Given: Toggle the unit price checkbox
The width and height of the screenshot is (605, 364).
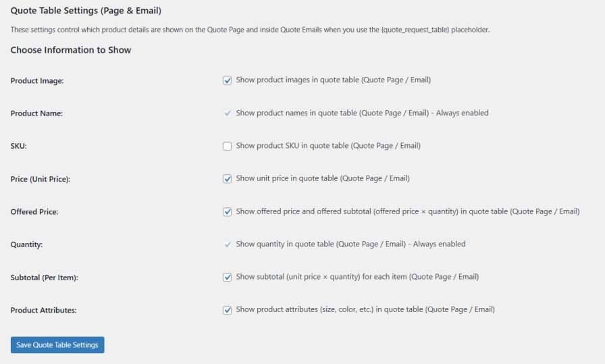Looking at the screenshot, I should point(228,179).
